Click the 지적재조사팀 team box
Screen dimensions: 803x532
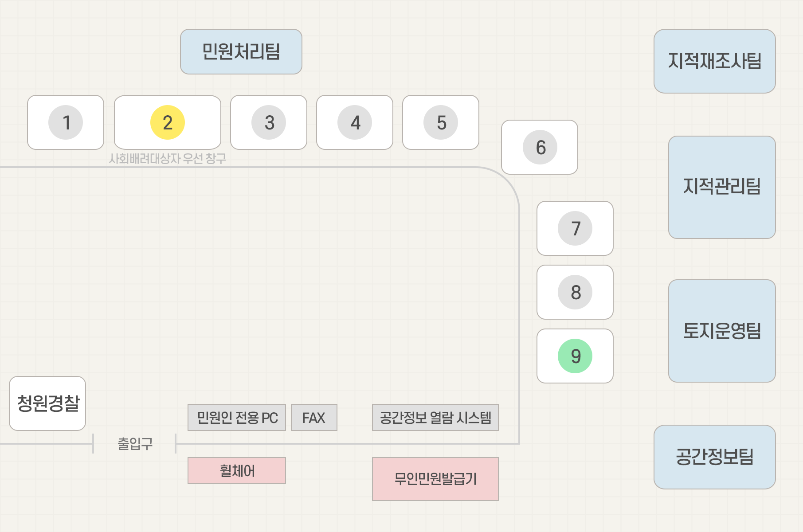click(x=715, y=61)
